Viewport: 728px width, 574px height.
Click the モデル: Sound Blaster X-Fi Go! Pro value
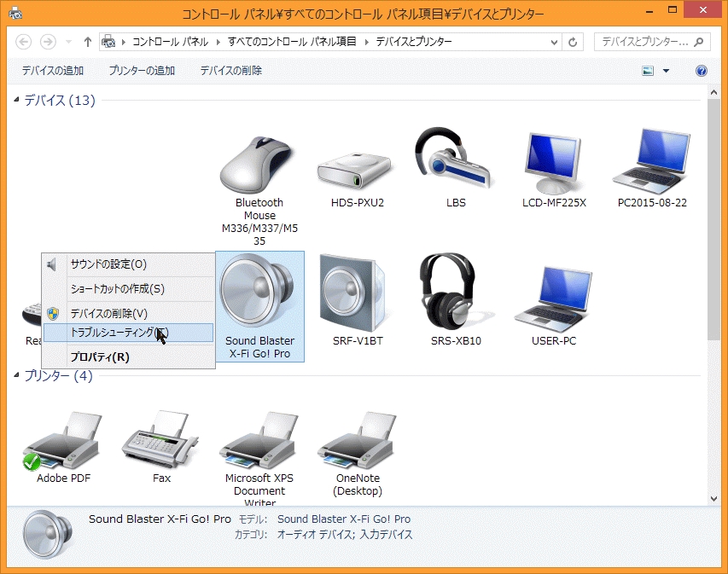(x=344, y=519)
